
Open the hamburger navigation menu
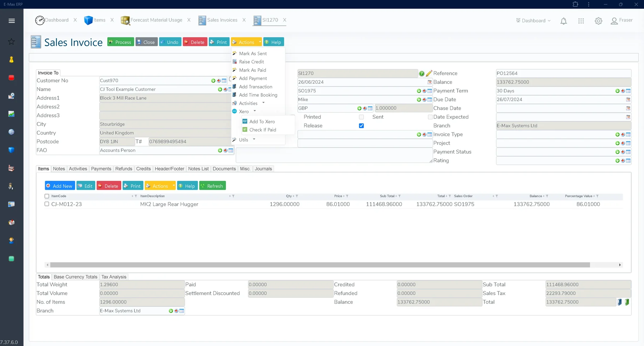point(11,21)
